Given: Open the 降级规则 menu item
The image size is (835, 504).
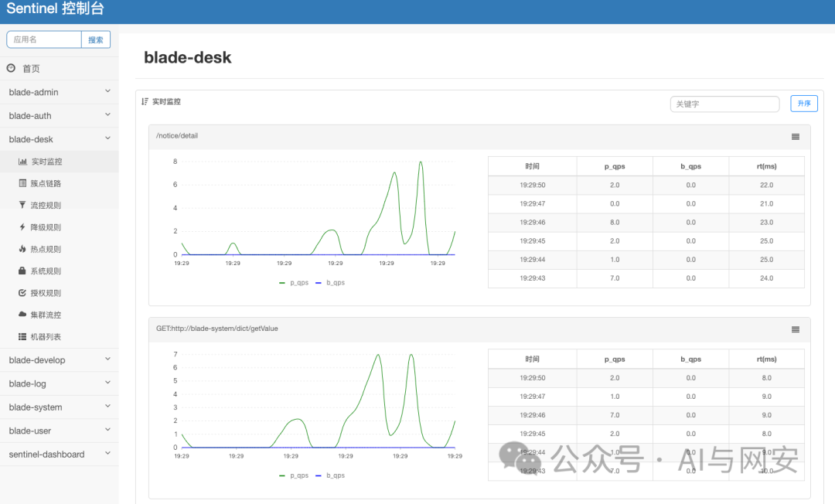Looking at the screenshot, I should (x=59, y=226).
